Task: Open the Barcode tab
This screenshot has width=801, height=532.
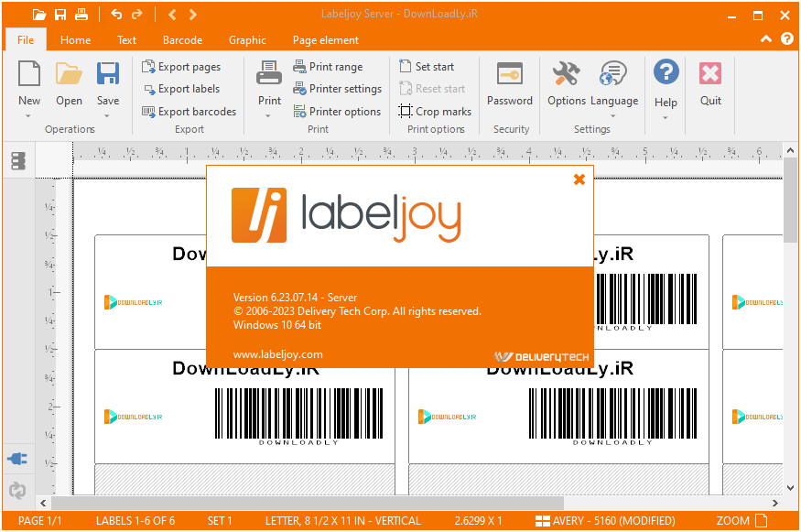Action: (182, 40)
